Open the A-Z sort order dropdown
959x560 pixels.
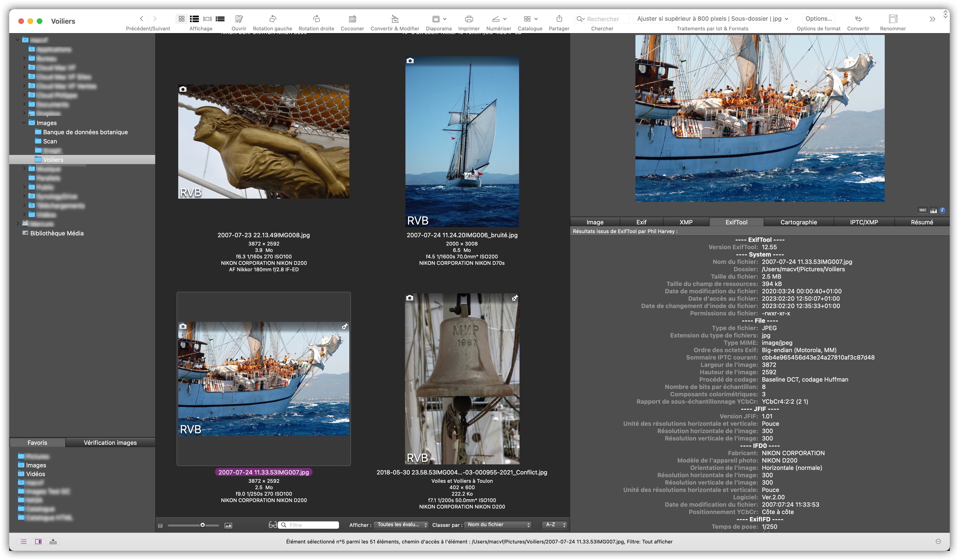click(x=554, y=525)
